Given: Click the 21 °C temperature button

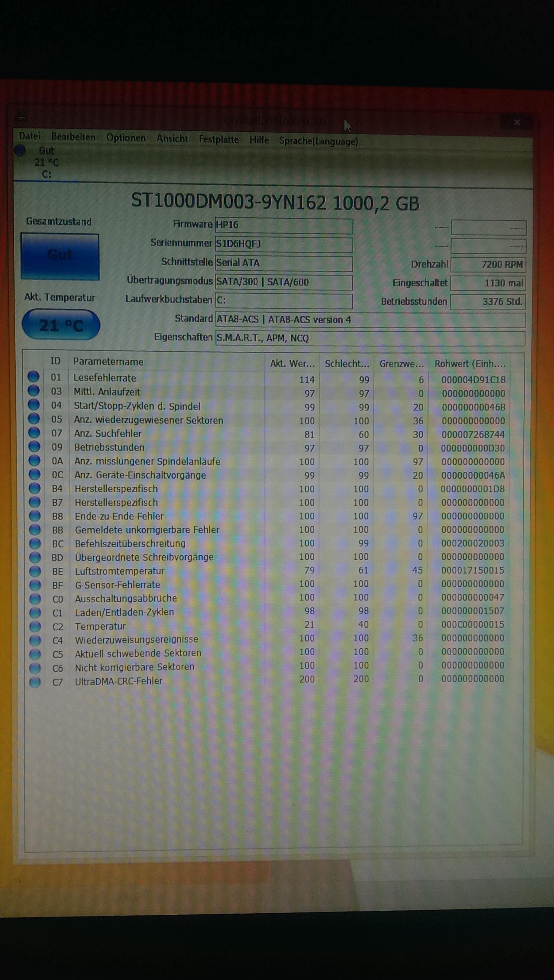Looking at the screenshot, I should tap(61, 325).
